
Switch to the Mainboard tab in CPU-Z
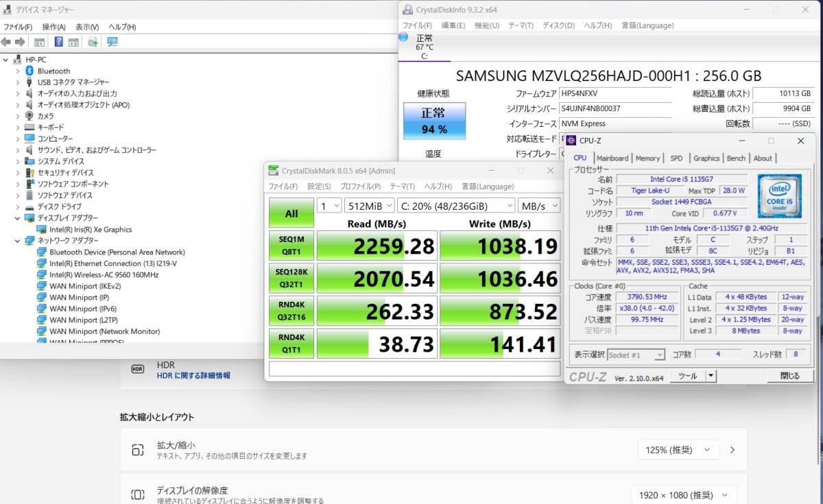[612, 158]
